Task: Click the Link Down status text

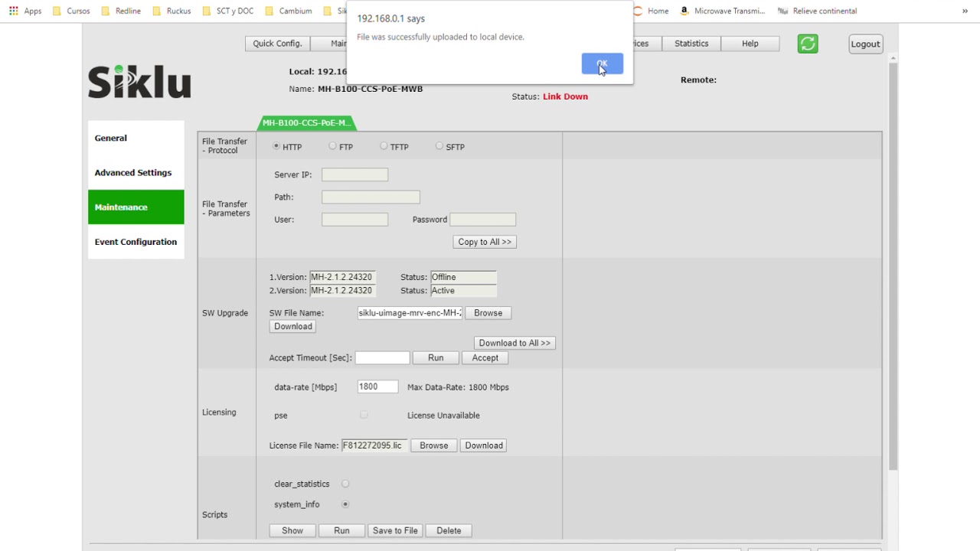Action: [565, 96]
